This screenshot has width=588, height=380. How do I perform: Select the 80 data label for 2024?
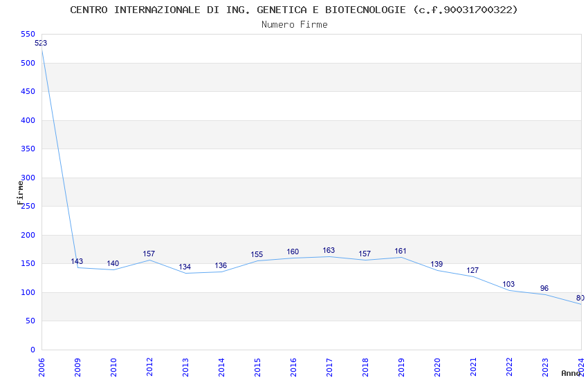580,298
